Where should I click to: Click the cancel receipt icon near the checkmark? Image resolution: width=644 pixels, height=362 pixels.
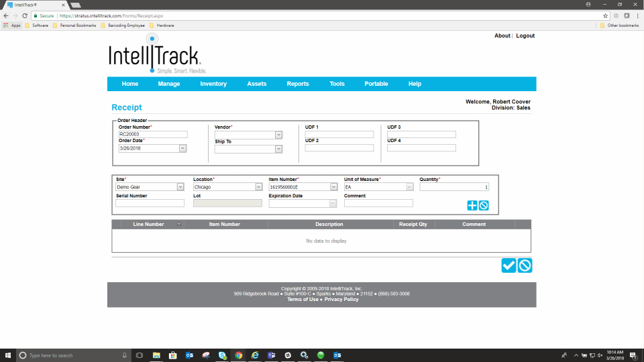point(525,265)
